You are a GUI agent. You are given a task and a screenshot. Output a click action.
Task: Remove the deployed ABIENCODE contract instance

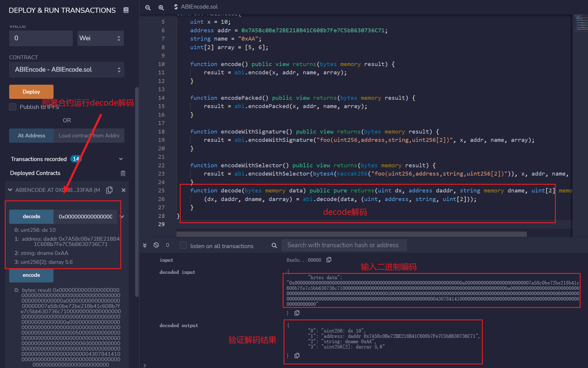point(123,190)
